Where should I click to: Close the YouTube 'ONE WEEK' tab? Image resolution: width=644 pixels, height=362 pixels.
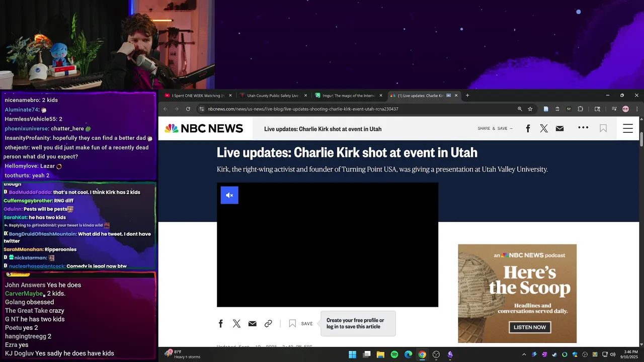pos(230,96)
